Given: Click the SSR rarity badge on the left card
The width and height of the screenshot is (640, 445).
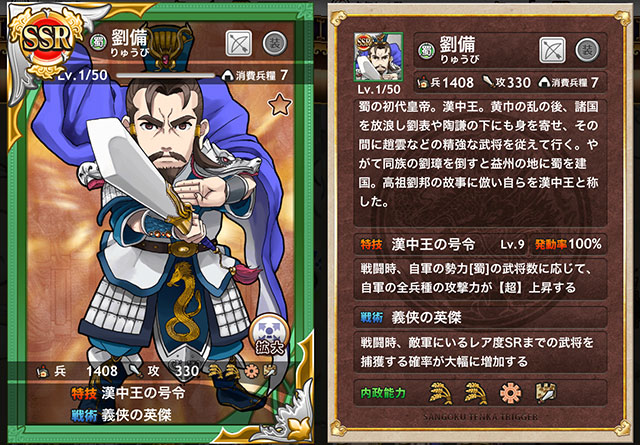Looking at the screenshot, I should 47,41.
